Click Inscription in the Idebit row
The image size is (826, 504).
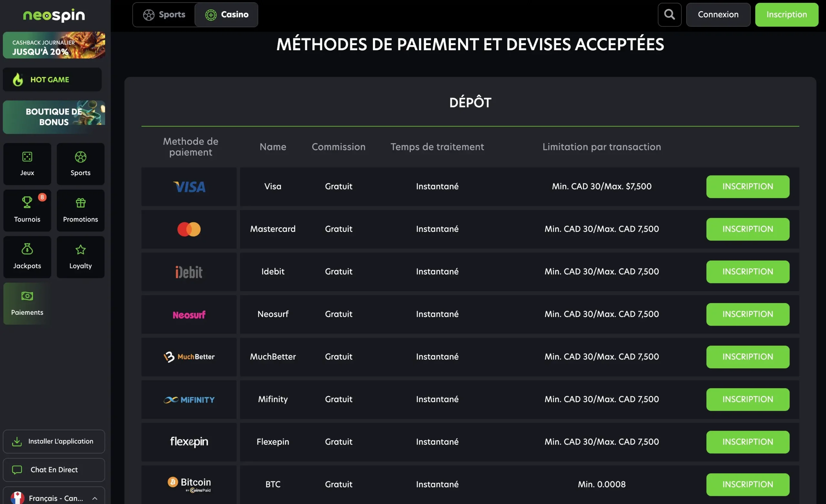(x=748, y=272)
